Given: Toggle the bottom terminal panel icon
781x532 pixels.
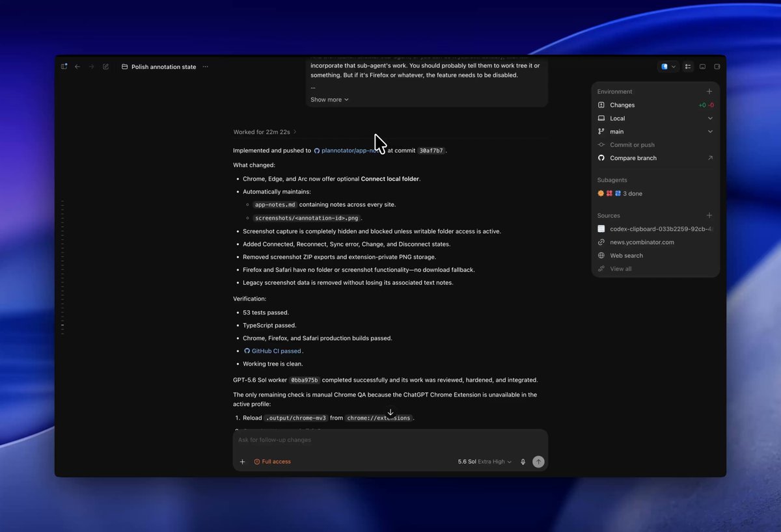Looking at the screenshot, I should click(702, 66).
